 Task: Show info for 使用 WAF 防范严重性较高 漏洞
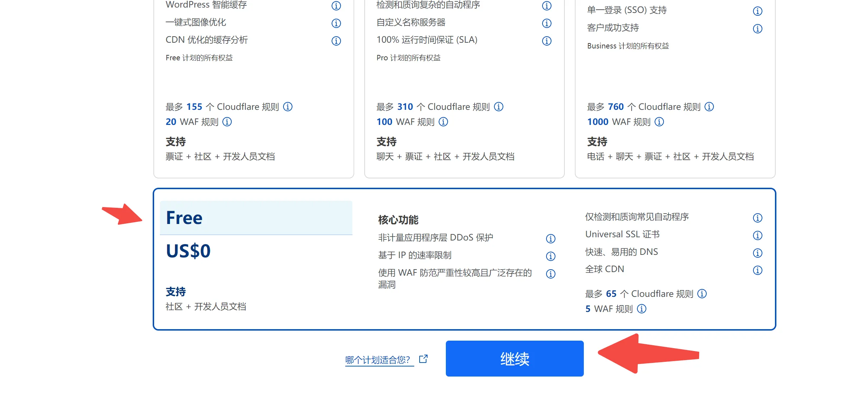tap(550, 274)
